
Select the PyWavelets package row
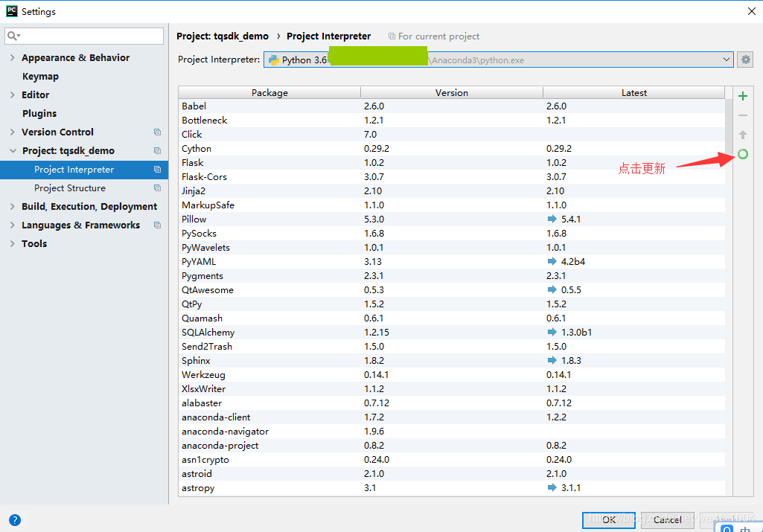(452, 247)
